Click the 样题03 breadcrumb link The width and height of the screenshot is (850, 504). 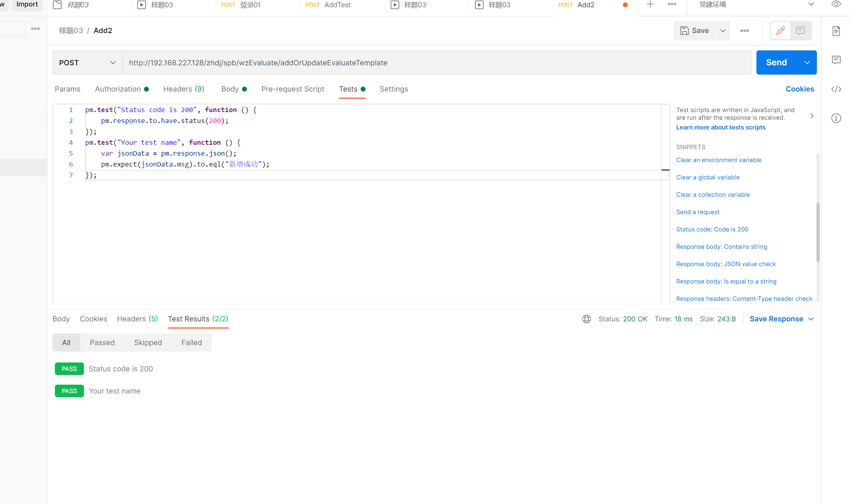71,31
